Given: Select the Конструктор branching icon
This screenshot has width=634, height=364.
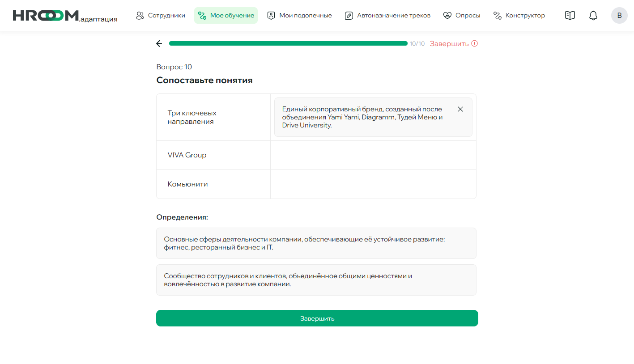Looking at the screenshot, I should 497,15.
